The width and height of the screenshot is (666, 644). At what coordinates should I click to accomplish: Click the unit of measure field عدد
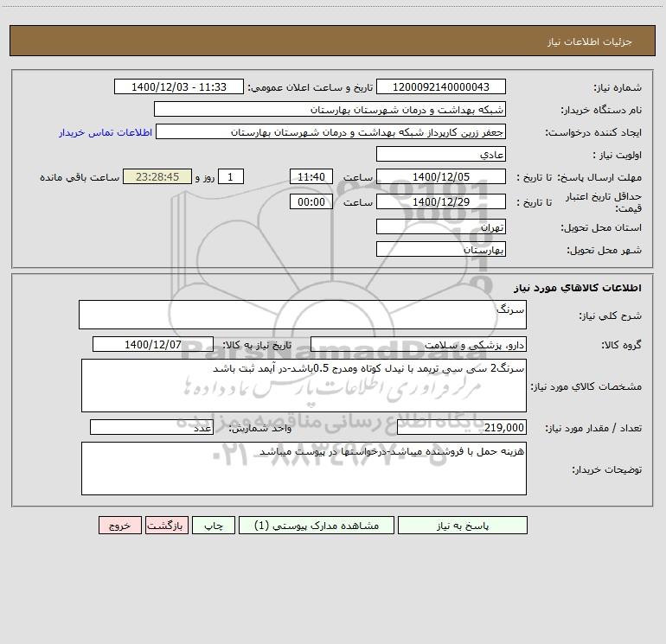151,427
